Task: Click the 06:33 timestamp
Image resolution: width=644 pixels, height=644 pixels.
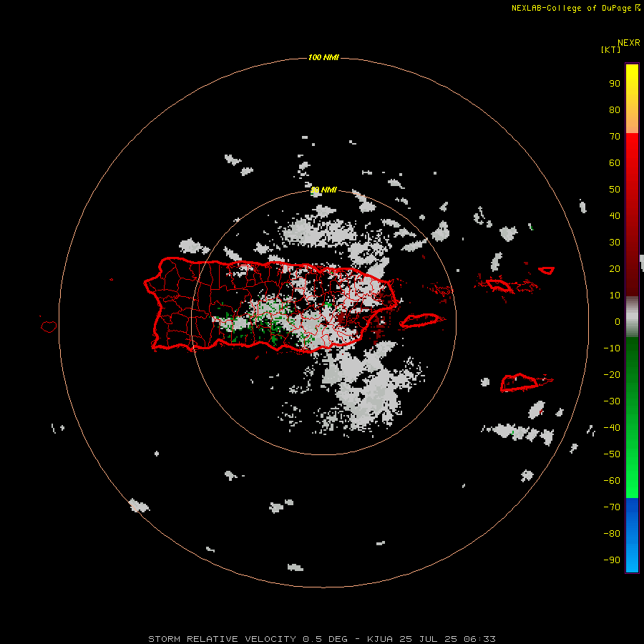Action: tap(479, 639)
